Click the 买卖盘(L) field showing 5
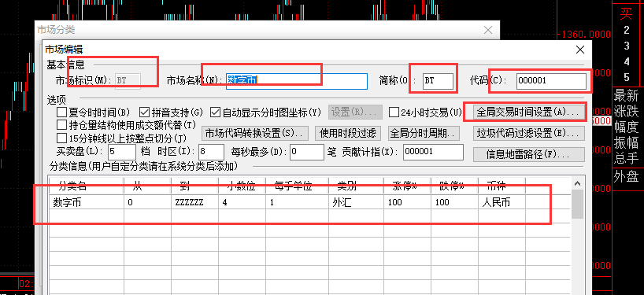Viewport: 644px width, 295px height. (122, 151)
